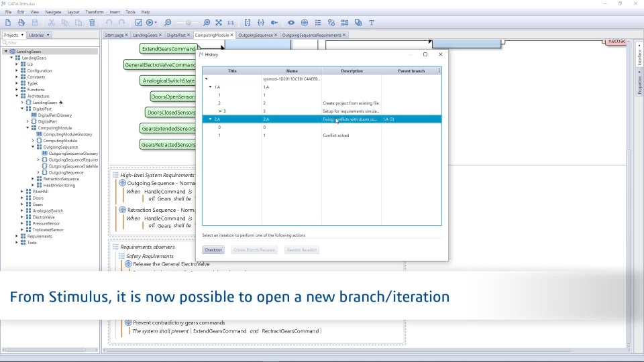The width and height of the screenshot is (644, 362).
Task: Collapse the 1.A branch in History table
Action: click(x=210, y=87)
